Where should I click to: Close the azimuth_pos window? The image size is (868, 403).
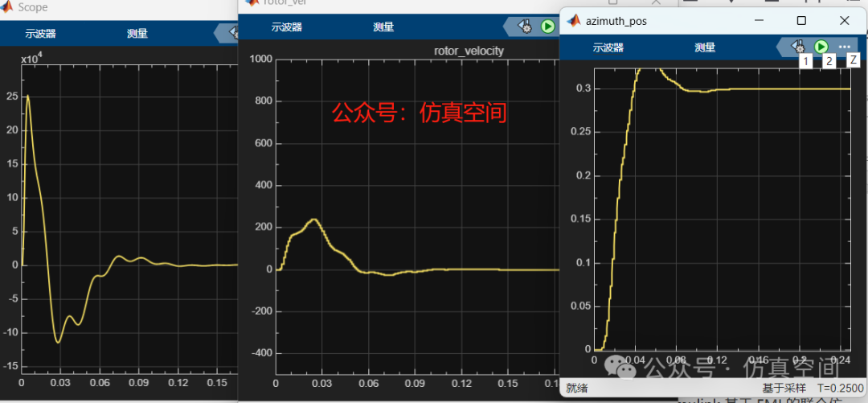844,21
